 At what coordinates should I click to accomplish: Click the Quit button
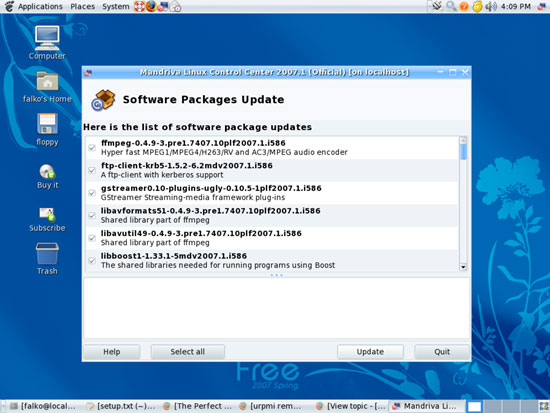point(442,352)
